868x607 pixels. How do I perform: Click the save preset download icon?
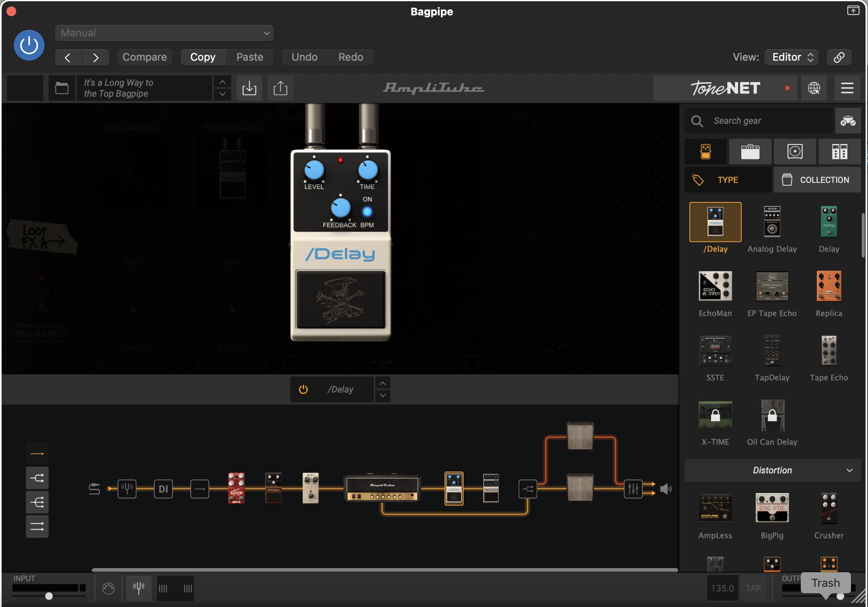point(249,88)
